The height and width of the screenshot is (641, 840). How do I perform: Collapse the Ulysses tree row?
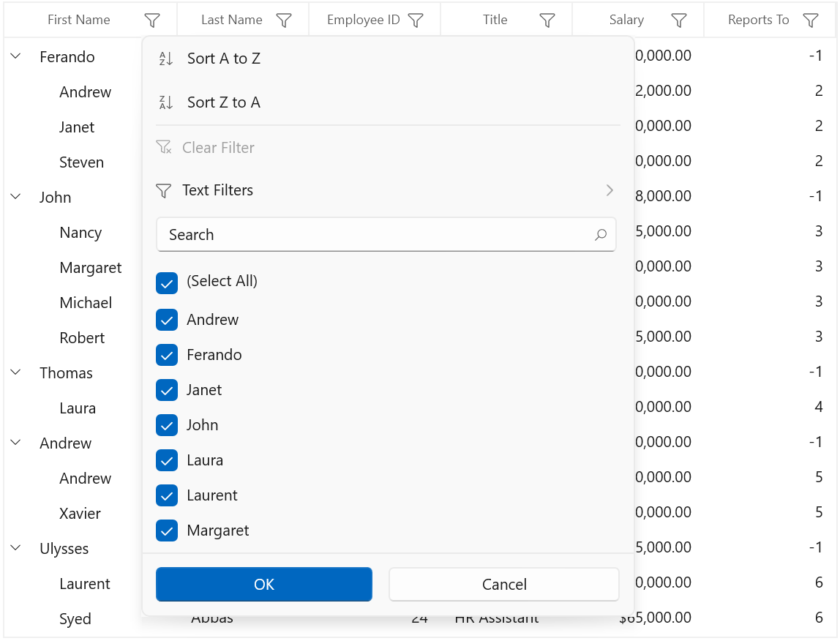16,548
